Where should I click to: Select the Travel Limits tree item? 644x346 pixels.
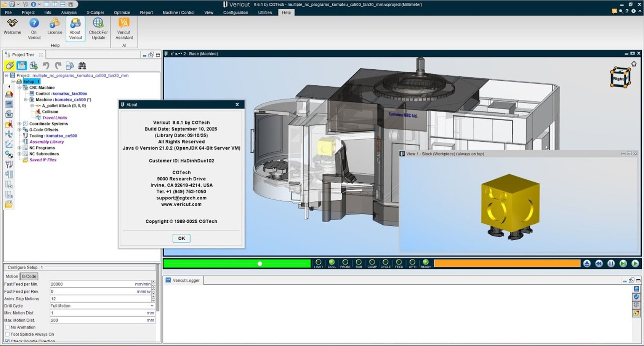point(54,118)
